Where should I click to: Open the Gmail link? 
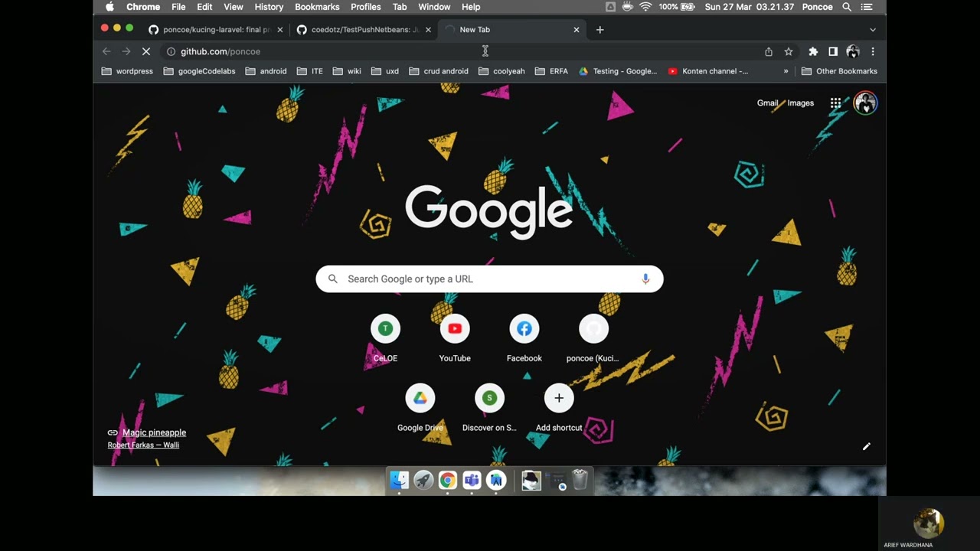tap(767, 103)
